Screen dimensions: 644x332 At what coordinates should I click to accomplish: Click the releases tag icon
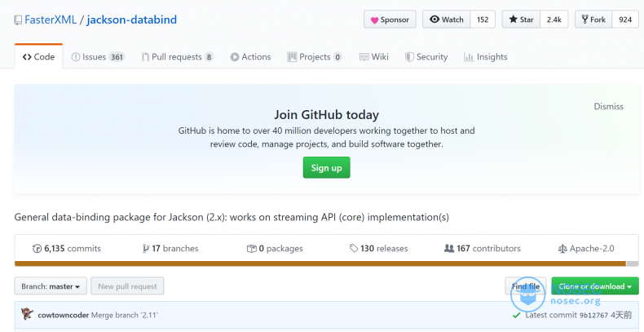(354, 249)
